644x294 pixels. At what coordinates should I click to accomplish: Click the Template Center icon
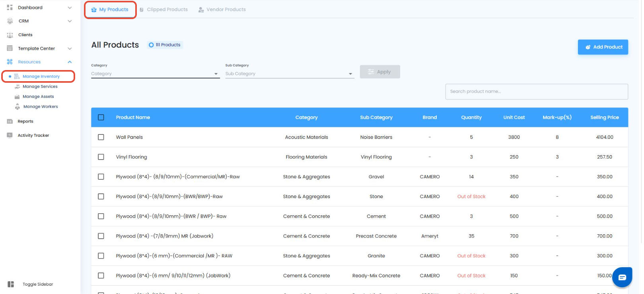point(10,49)
